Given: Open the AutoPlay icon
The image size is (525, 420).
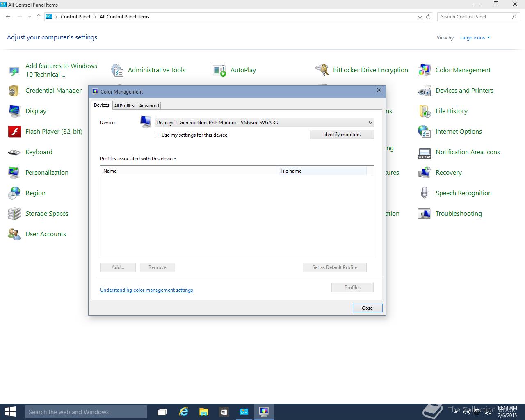Looking at the screenshot, I should [x=219, y=70].
